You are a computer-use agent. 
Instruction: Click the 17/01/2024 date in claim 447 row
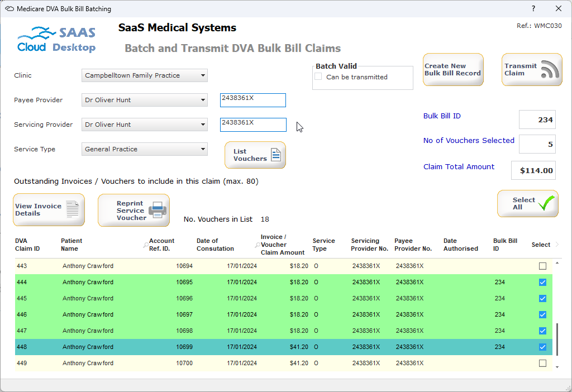[242, 331]
